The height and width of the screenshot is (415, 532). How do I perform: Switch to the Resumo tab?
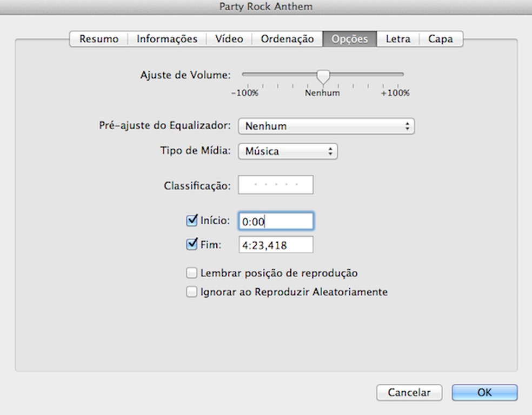coord(99,39)
